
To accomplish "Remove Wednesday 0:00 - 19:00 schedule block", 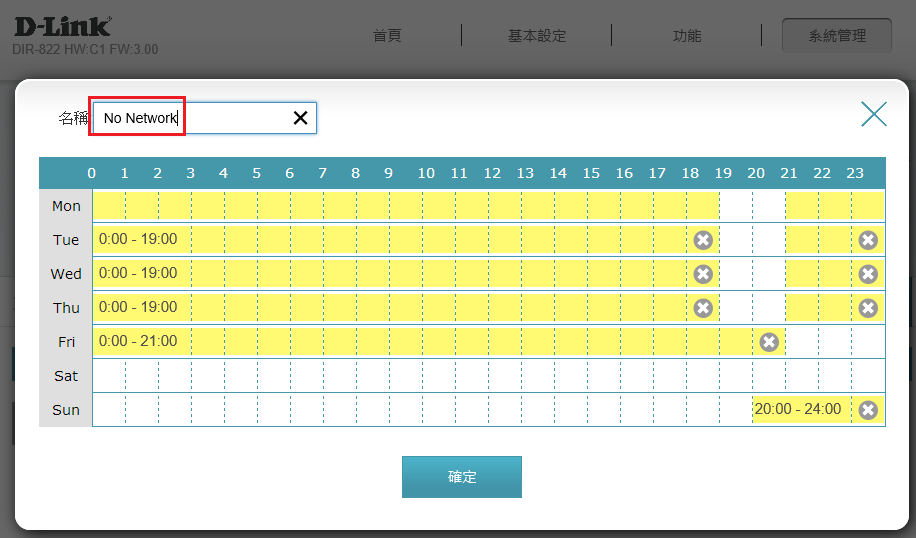I will coord(703,274).
